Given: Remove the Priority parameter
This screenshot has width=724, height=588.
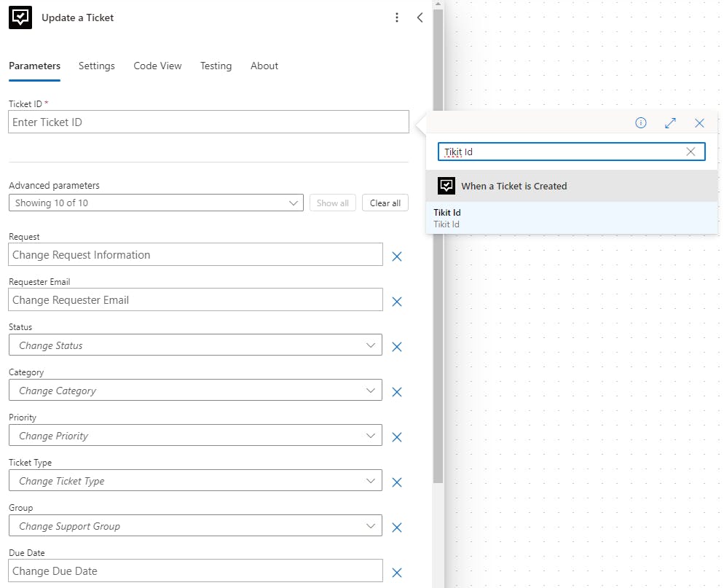Looking at the screenshot, I should point(397,437).
